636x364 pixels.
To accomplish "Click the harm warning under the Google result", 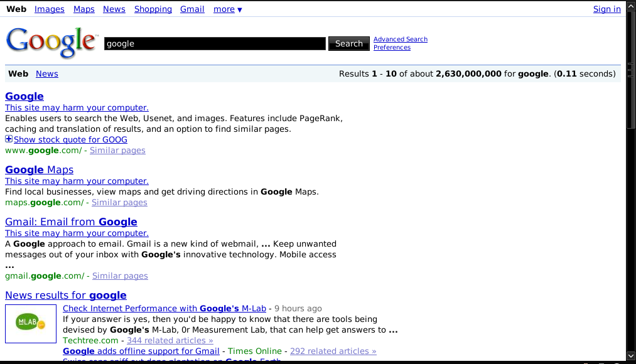I will [77, 108].
